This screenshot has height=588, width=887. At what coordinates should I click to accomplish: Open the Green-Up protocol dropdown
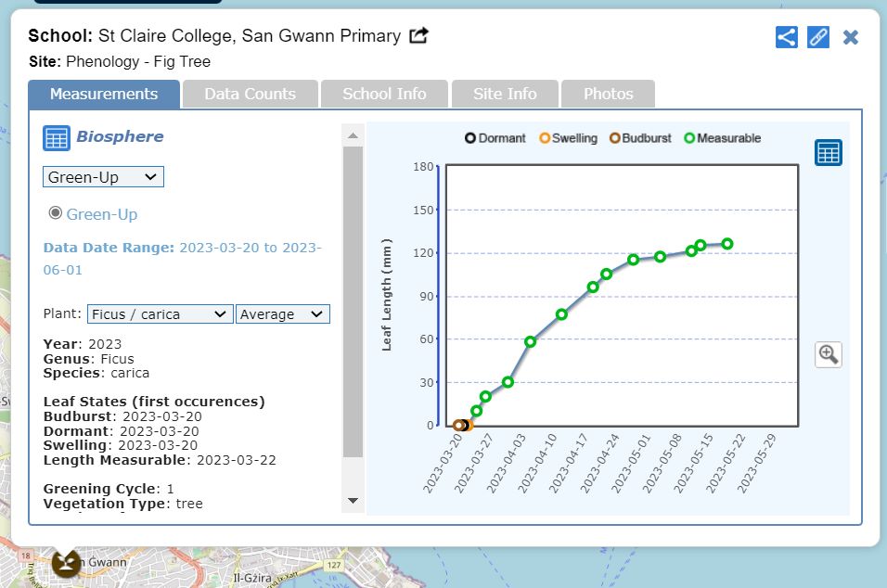[103, 177]
